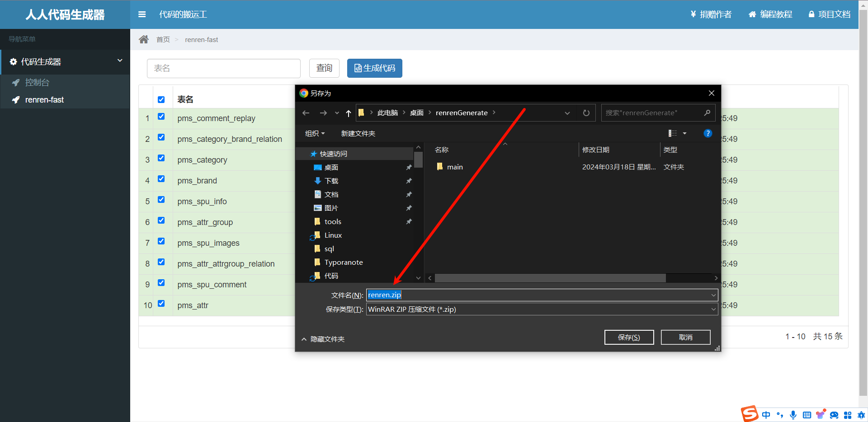Click 新建文件夹 in dialog toolbar
Viewport: 868px width, 422px height.
(358, 133)
